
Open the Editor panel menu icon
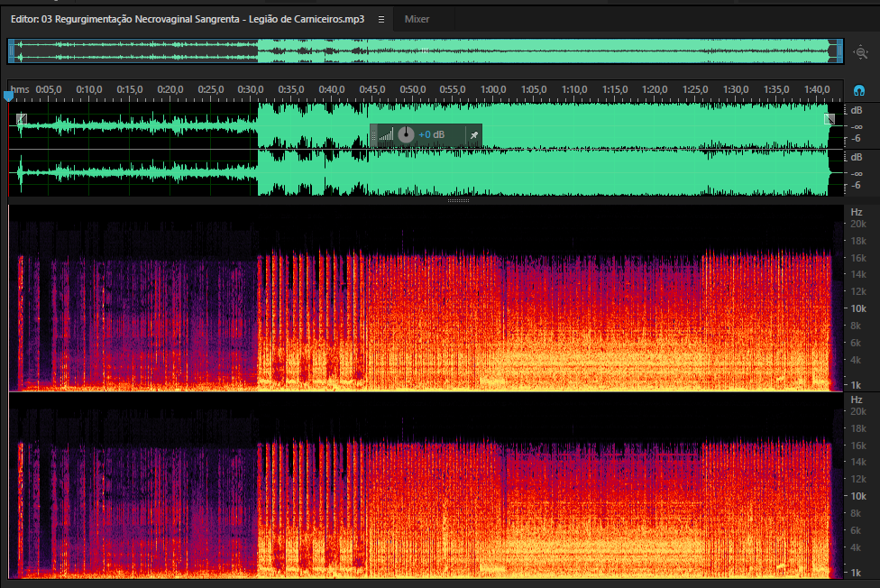tap(381, 19)
